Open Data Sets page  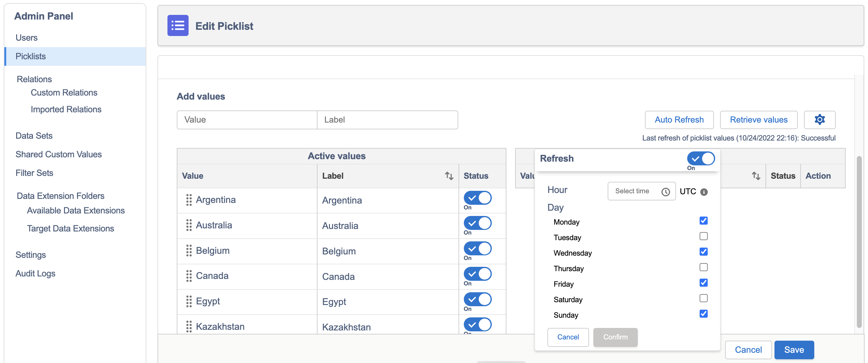(34, 136)
